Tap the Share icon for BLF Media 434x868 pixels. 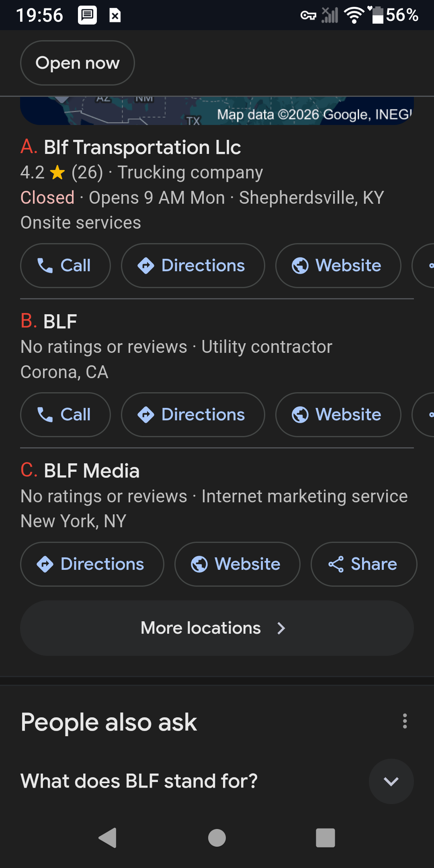[x=336, y=564]
